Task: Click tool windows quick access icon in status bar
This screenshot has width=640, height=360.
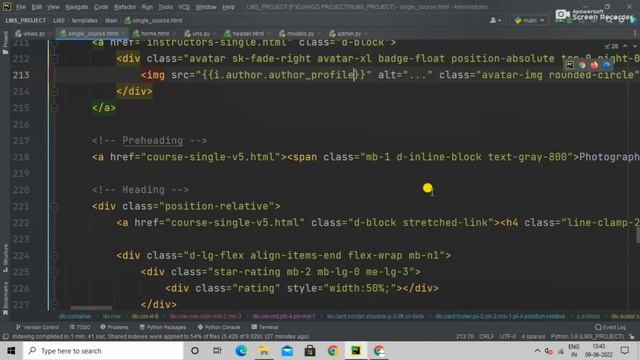Action: 5,336
